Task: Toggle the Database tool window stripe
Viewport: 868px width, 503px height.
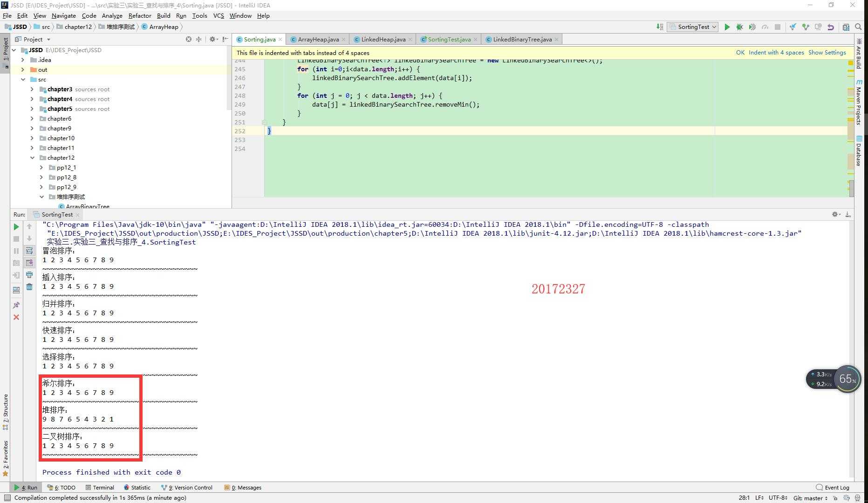Action: pos(859,151)
